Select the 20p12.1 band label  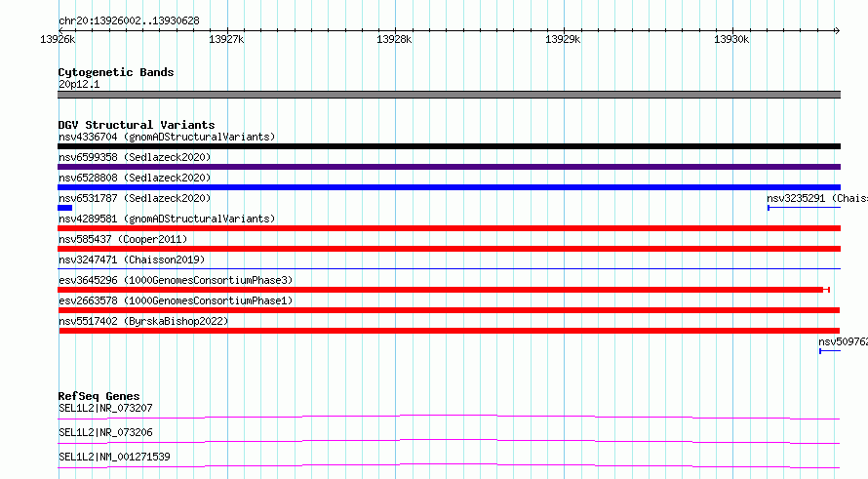point(79,84)
